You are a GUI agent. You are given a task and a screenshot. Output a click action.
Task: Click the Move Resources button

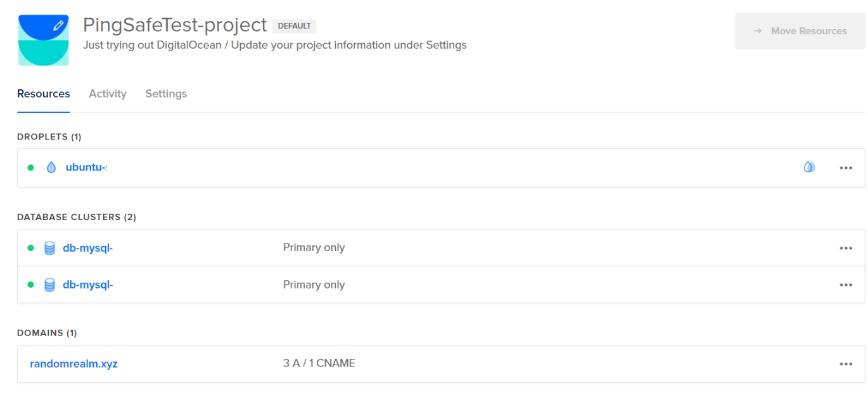click(800, 31)
